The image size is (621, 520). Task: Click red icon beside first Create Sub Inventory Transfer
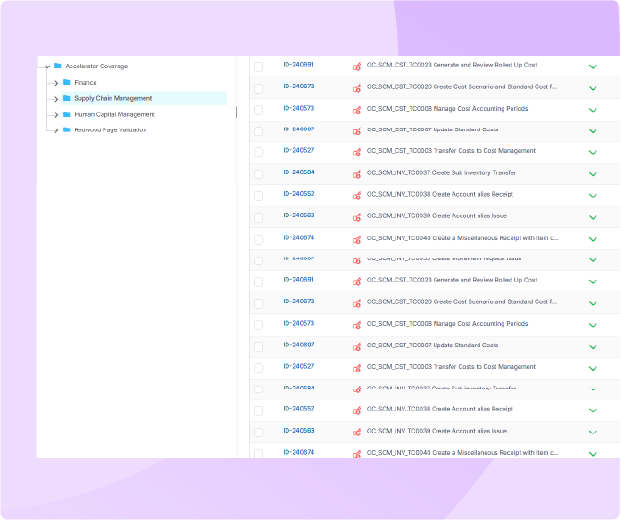(x=357, y=173)
